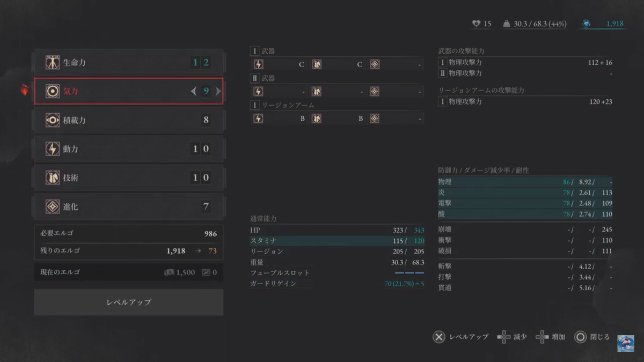Click the circle 閉じる button prompt

coord(580,337)
